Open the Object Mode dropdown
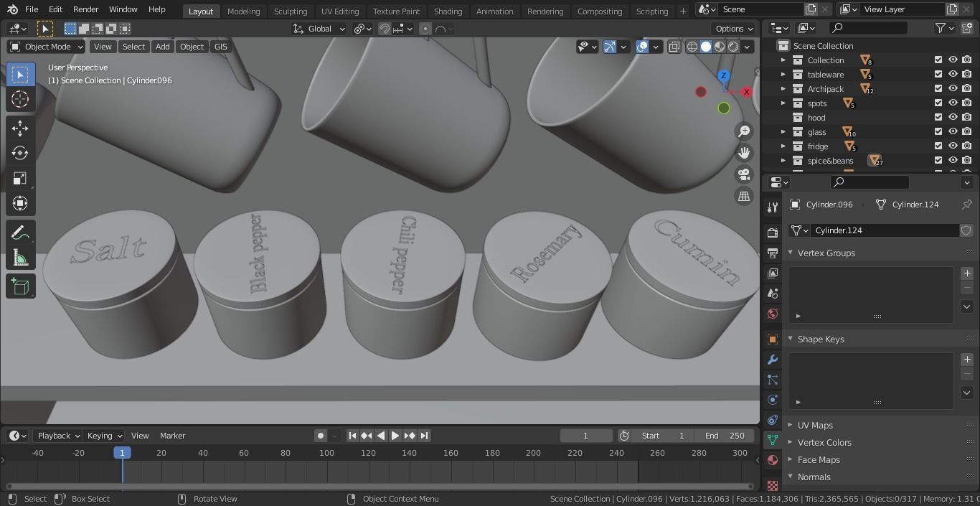 47,47
